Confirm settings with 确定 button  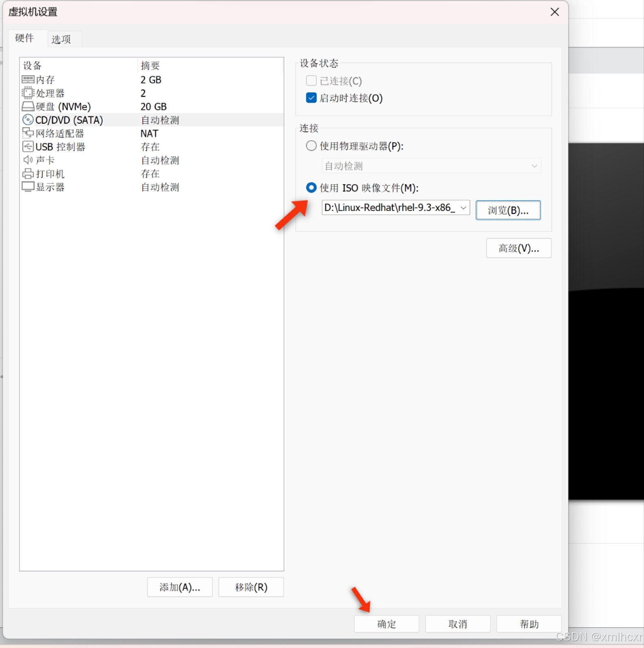pyautogui.click(x=386, y=624)
